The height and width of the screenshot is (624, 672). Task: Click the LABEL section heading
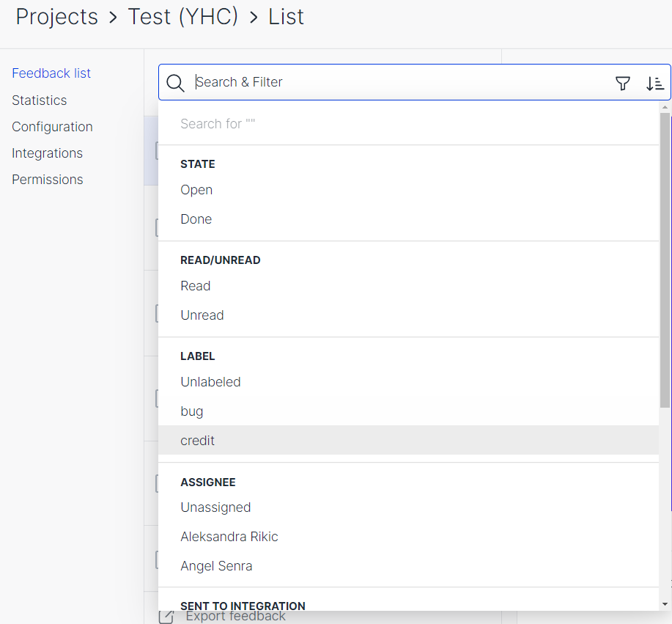coord(198,356)
